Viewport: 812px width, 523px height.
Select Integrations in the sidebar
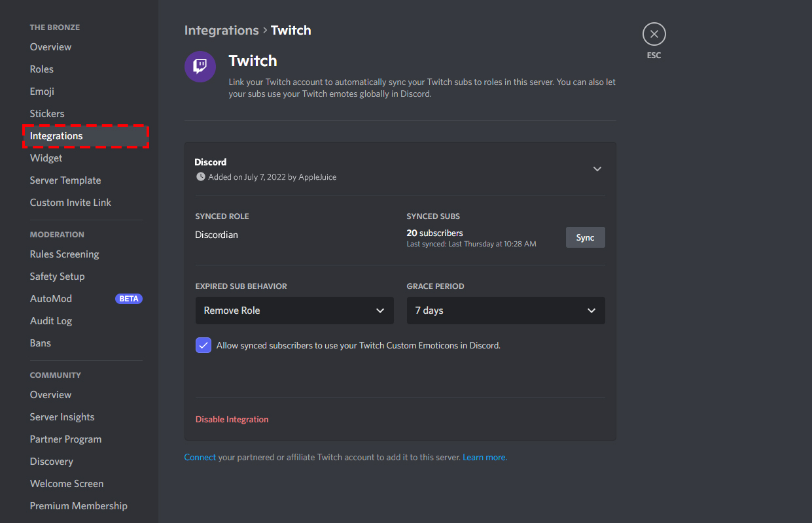click(85, 136)
